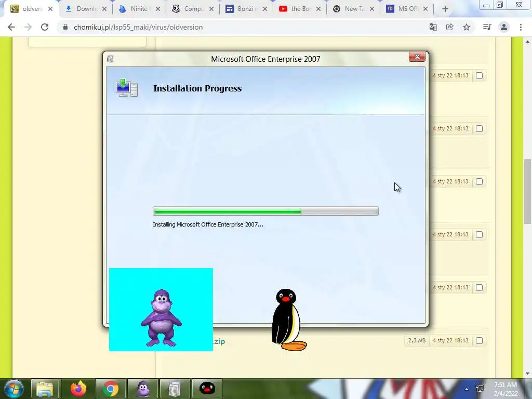Click 'Installing Microsoft Office Enterprise 2007...' text

(x=208, y=224)
